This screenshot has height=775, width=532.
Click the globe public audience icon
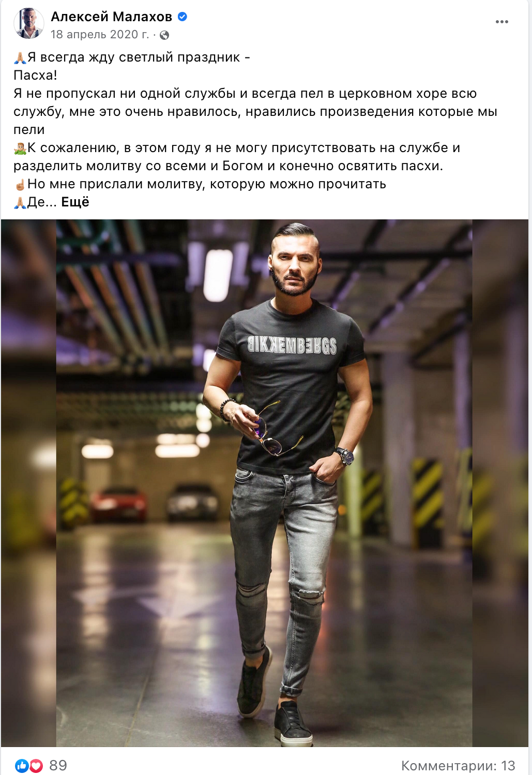[x=164, y=35]
